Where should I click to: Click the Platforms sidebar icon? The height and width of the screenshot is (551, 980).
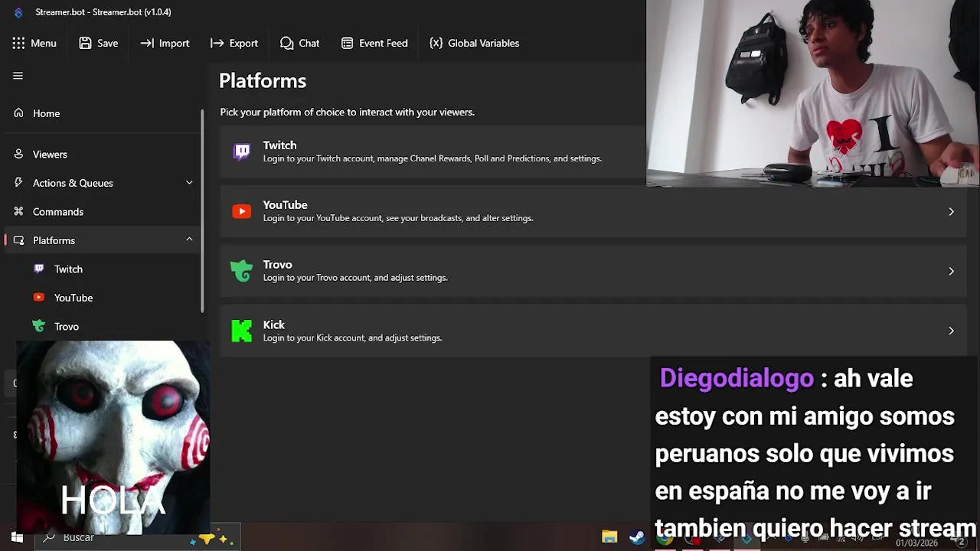click(18, 240)
